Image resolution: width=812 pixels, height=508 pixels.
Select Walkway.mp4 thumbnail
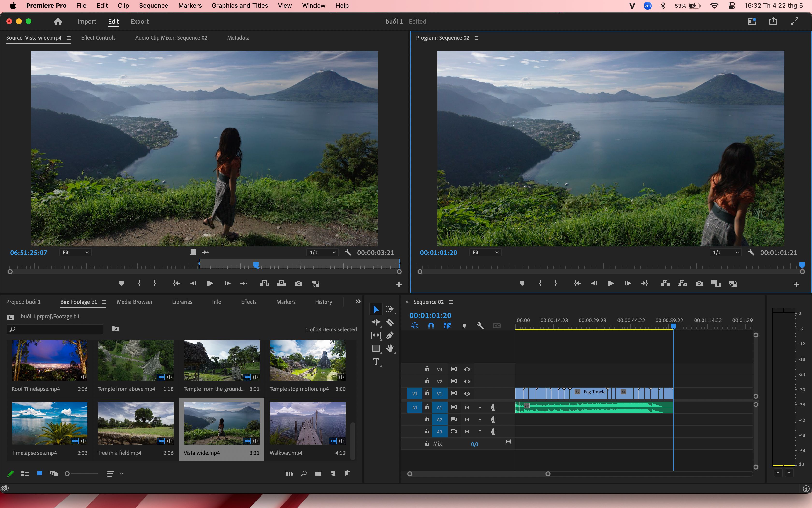point(308,423)
